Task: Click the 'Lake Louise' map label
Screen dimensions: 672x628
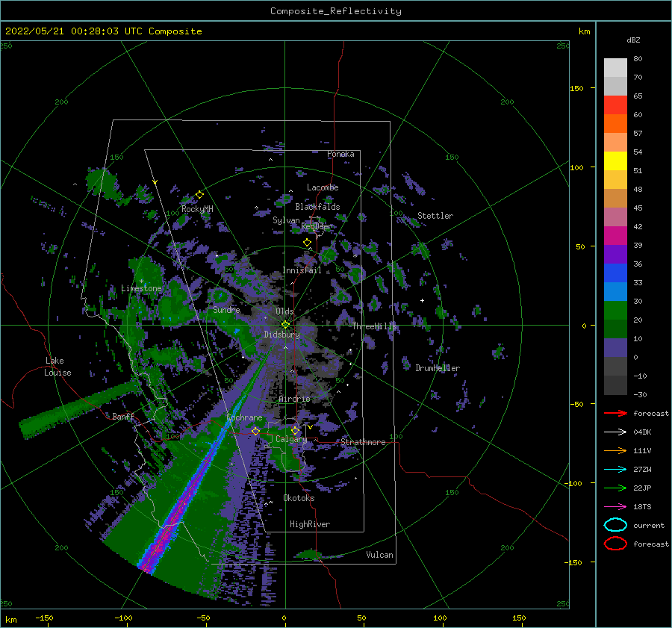Action: coord(57,367)
